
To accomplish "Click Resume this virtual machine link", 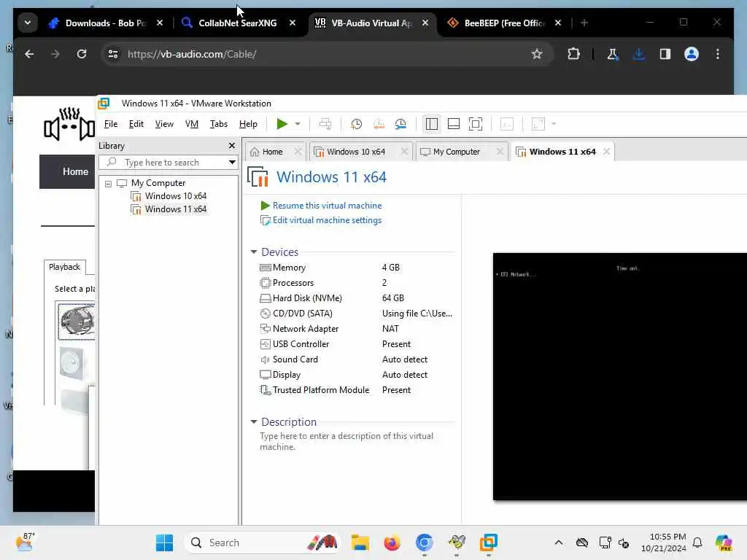I will click(x=328, y=206).
